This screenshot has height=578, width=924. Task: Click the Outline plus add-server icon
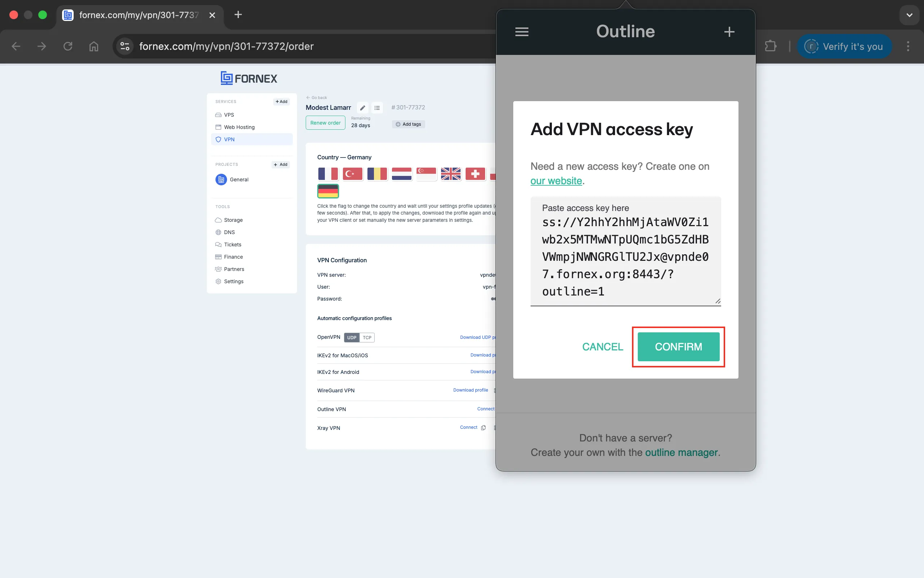[x=729, y=32]
